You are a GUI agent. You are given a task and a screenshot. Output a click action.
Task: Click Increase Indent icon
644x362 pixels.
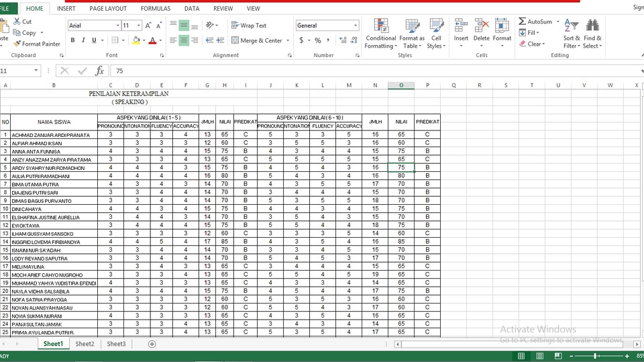coord(221,40)
